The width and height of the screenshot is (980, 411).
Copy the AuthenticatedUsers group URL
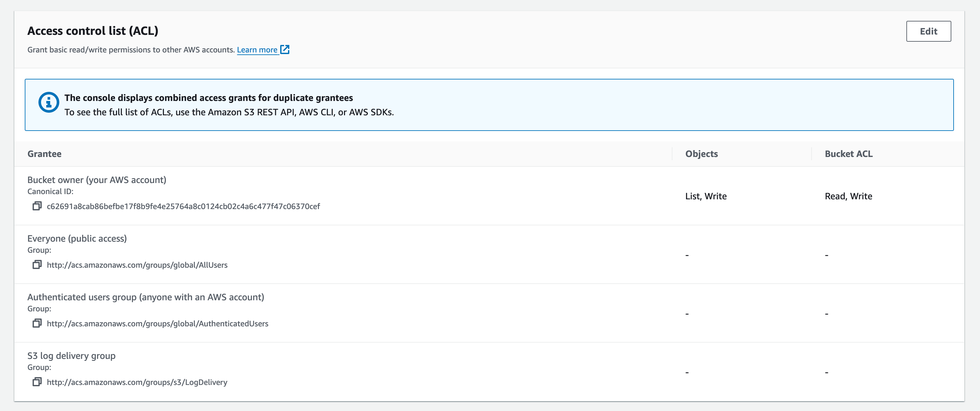click(x=37, y=323)
